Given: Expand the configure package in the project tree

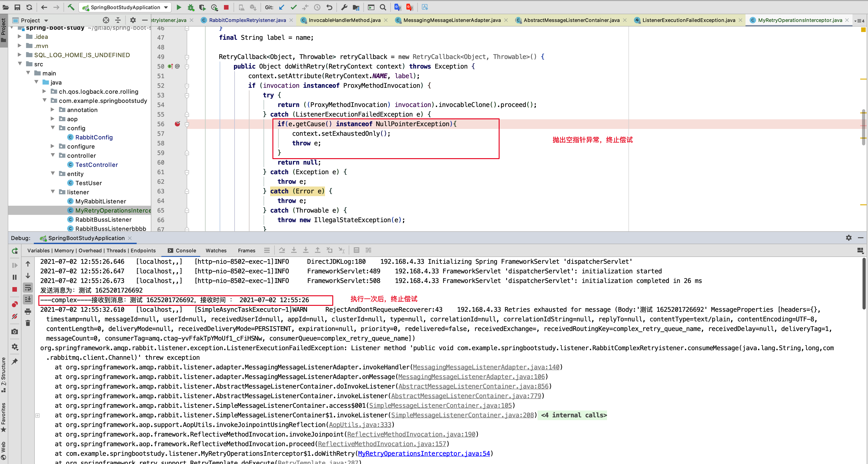Looking at the screenshot, I should pos(53,146).
